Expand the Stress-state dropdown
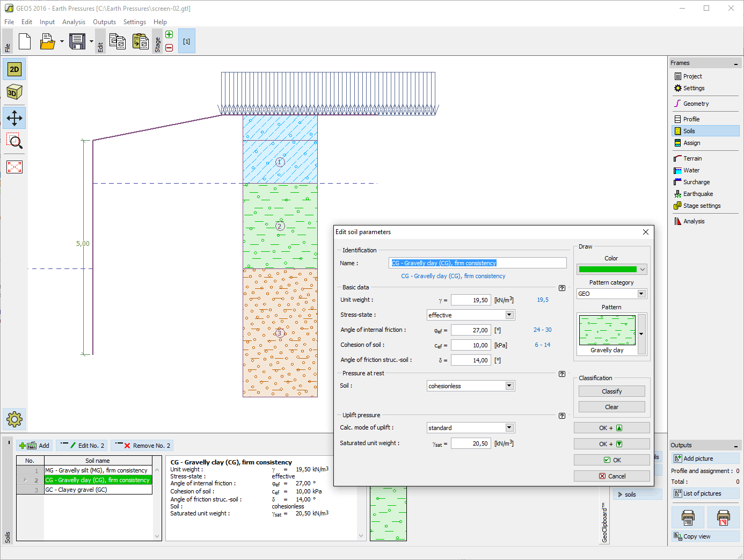744x560 pixels. coord(509,315)
